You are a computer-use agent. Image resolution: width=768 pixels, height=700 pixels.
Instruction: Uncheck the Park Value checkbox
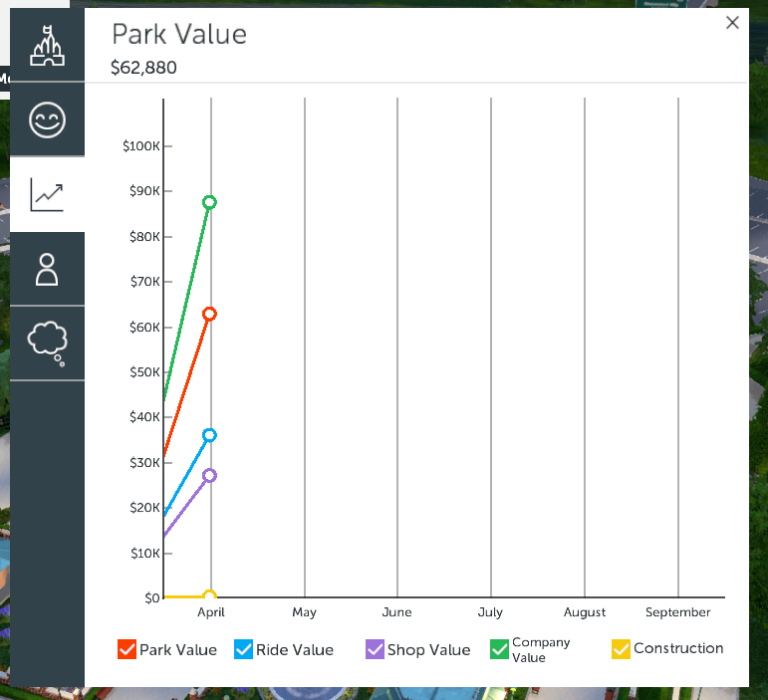[x=128, y=649]
